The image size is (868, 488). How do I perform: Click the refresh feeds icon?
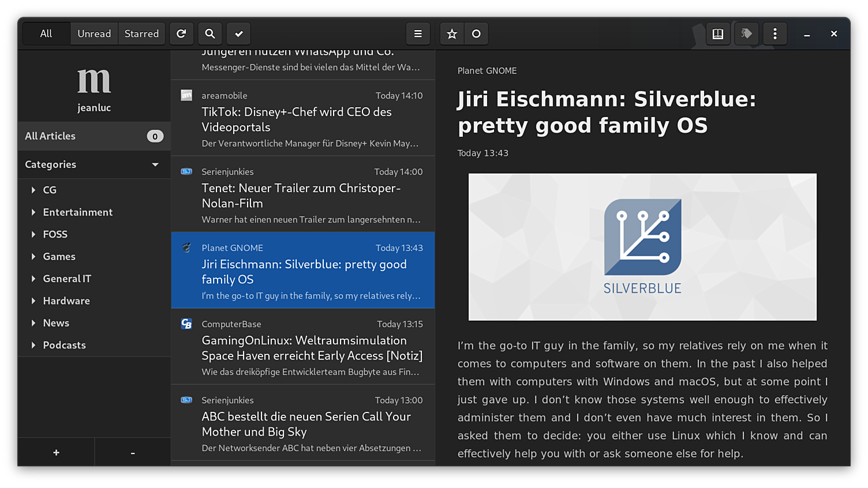181,34
